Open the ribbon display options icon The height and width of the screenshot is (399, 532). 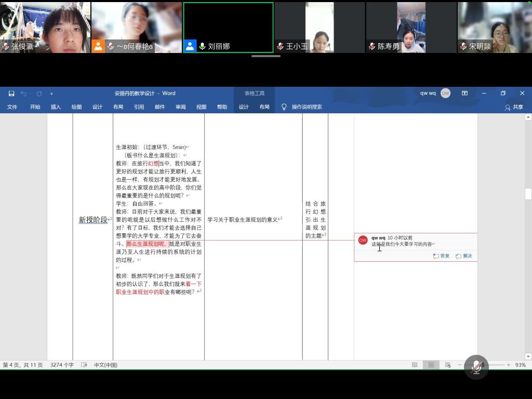(x=464, y=94)
